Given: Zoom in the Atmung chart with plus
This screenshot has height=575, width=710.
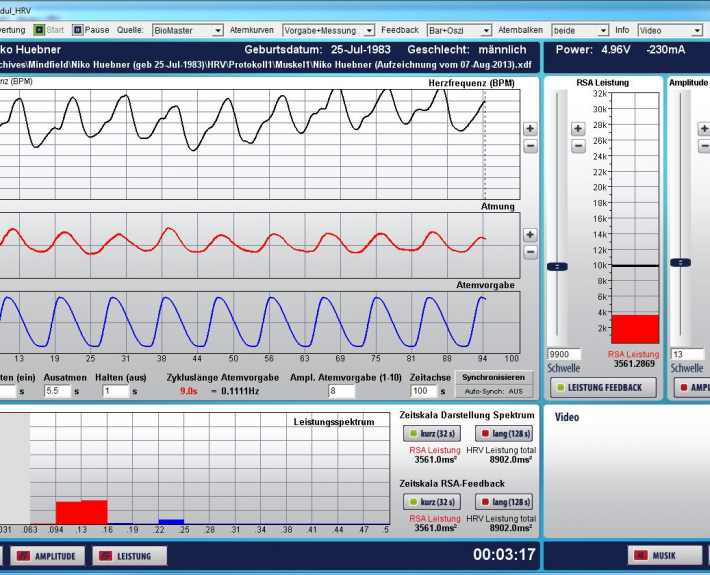Looking at the screenshot, I should pyautogui.click(x=530, y=235).
